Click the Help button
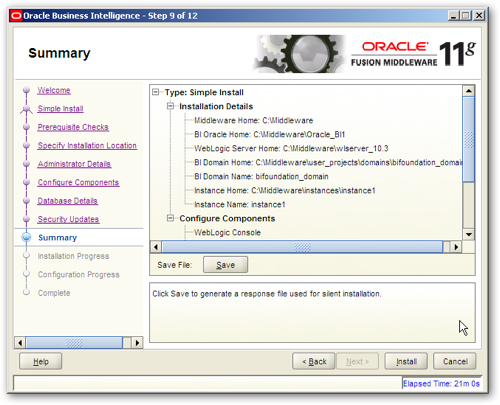Viewport: 500px width, 405px height. click(x=41, y=361)
